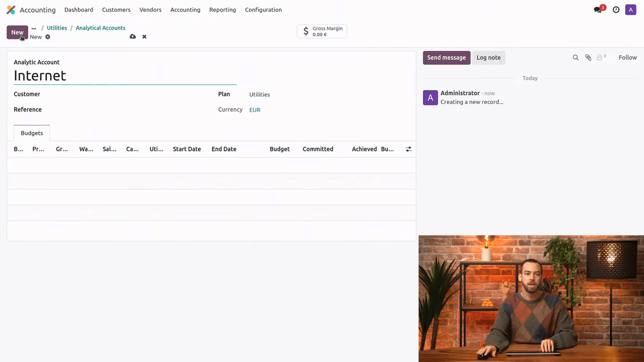Show followers with the person icon
This screenshot has height=362, width=644.
[601, 58]
